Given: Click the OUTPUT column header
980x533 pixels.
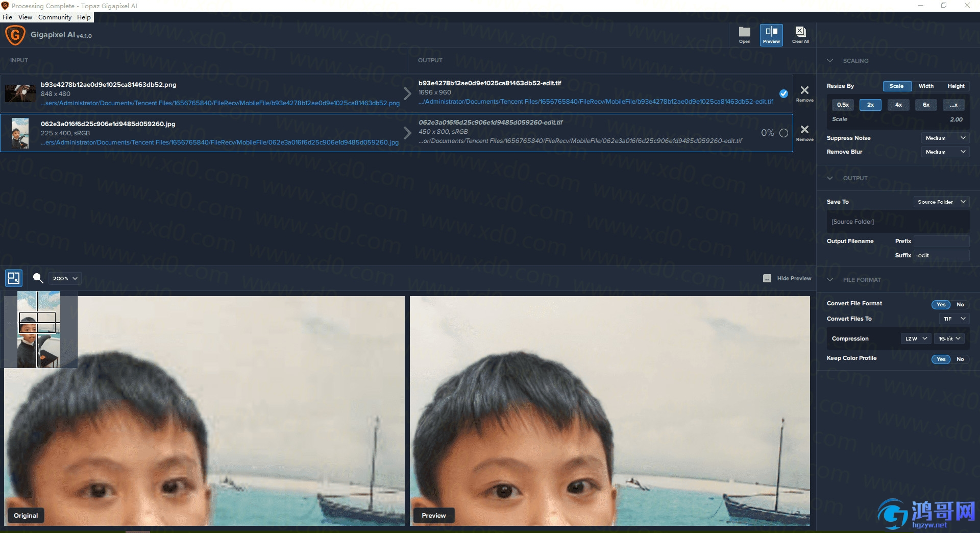Looking at the screenshot, I should tap(430, 60).
